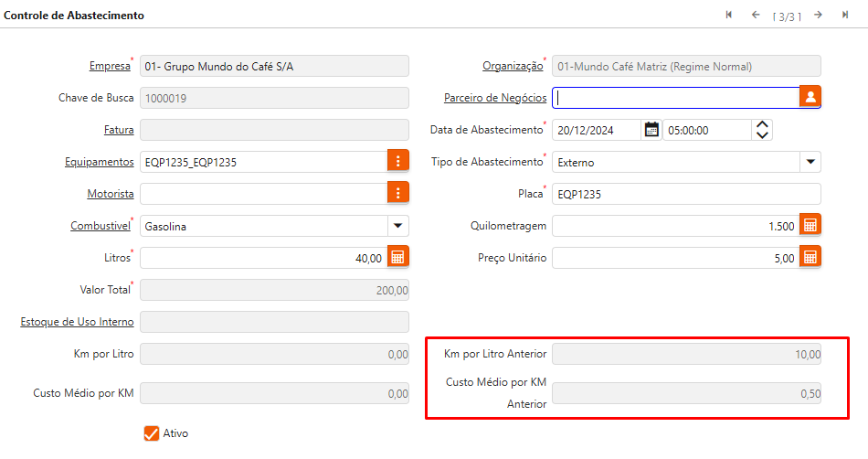The height and width of the screenshot is (459, 868).
Task: Click the Placa input field
Action: tap(685, 194)
